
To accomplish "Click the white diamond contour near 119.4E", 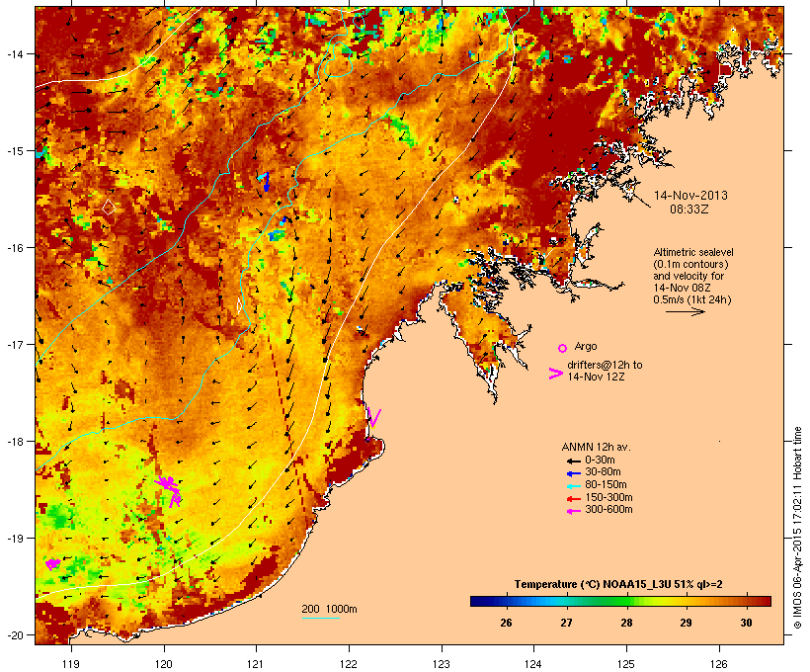I will [x=109, y=208].
